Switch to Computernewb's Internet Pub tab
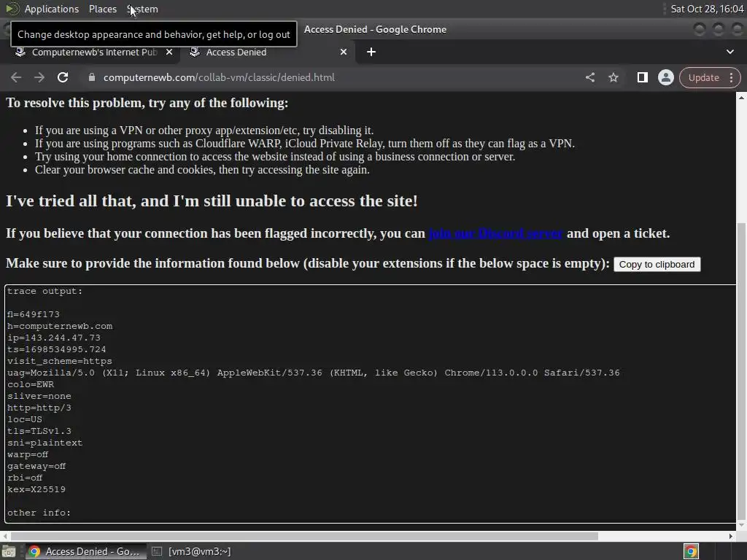Image resolution: width=747 pixels, height=560 pixels. click(x=94, y=52)
